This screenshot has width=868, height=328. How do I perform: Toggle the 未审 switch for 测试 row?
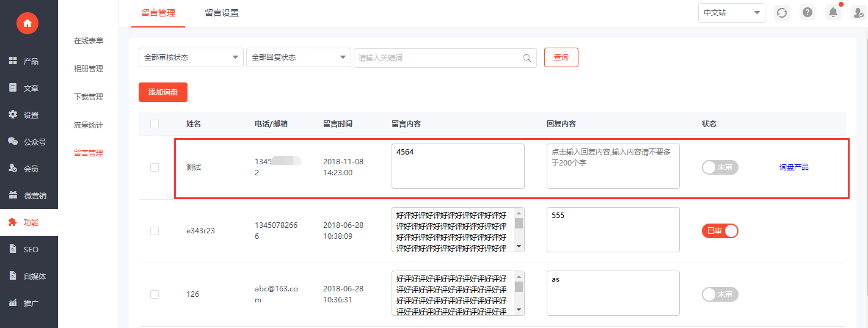(720, 167)
